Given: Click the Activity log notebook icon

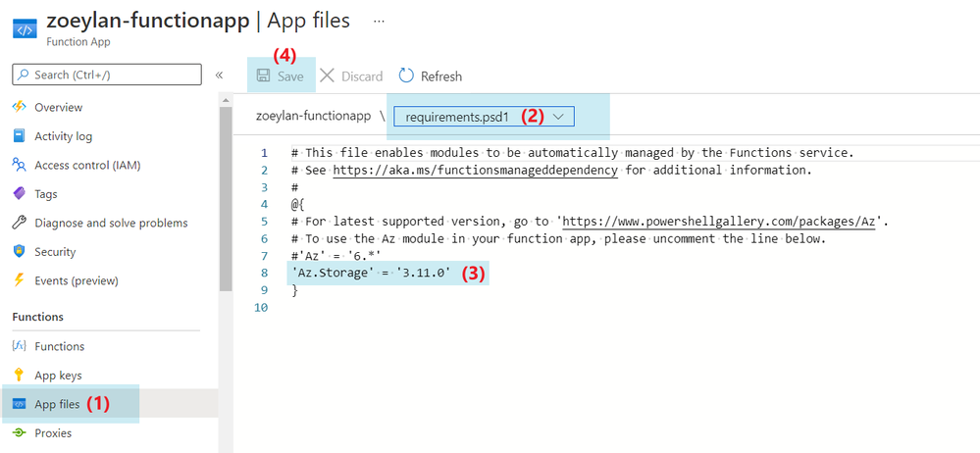Looking at the screenshot, I should 19,135.
